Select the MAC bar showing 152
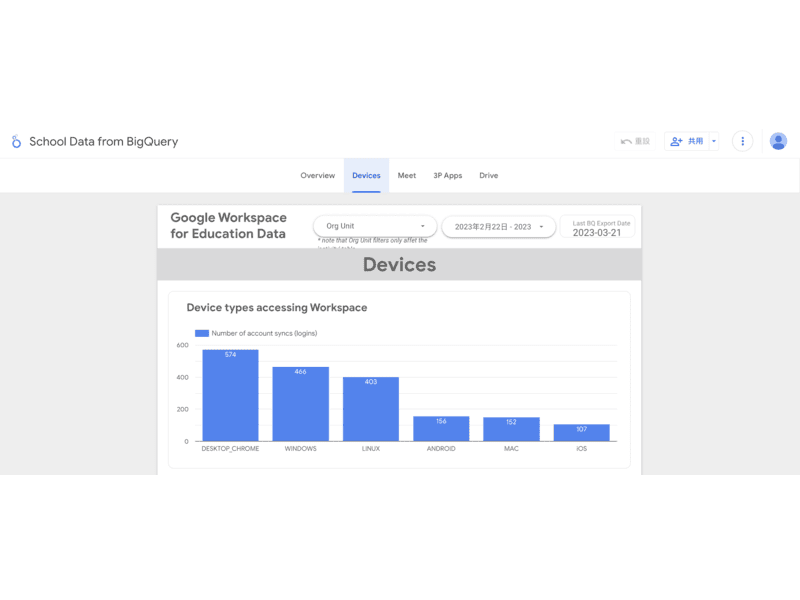Screen dimensions: 800x600 pyautogui.click(x=511, y=429)
